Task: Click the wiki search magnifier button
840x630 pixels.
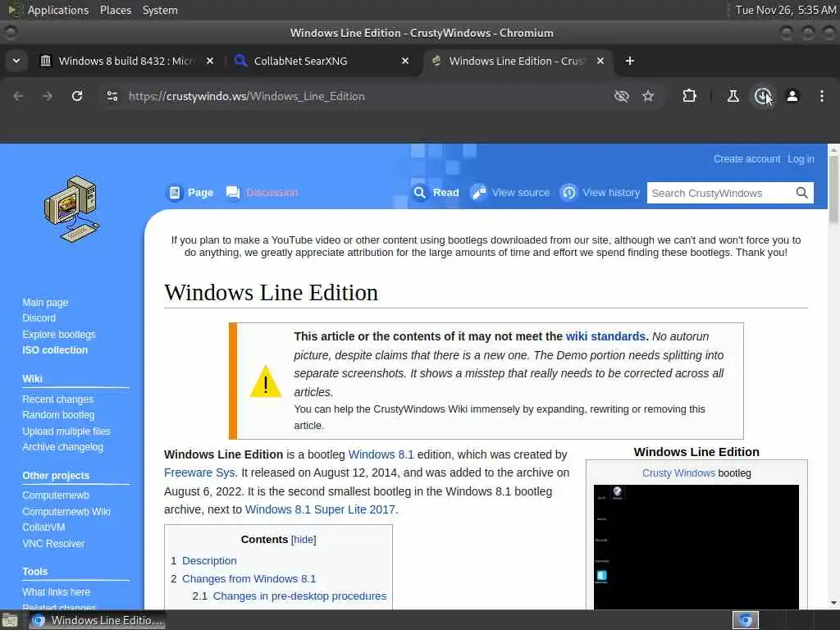Action: 802,193
